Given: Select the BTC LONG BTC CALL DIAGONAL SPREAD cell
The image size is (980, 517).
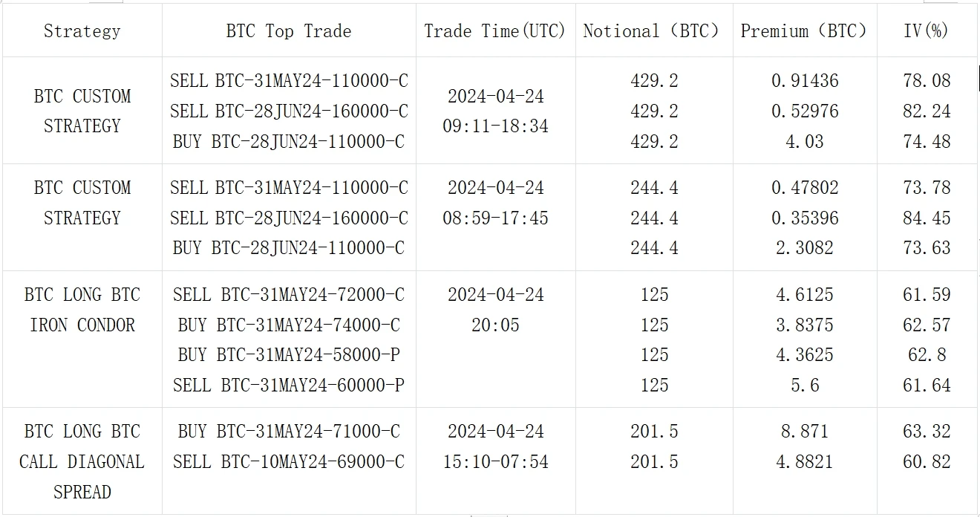Looking at the screenshot, I should click(82, 461).
